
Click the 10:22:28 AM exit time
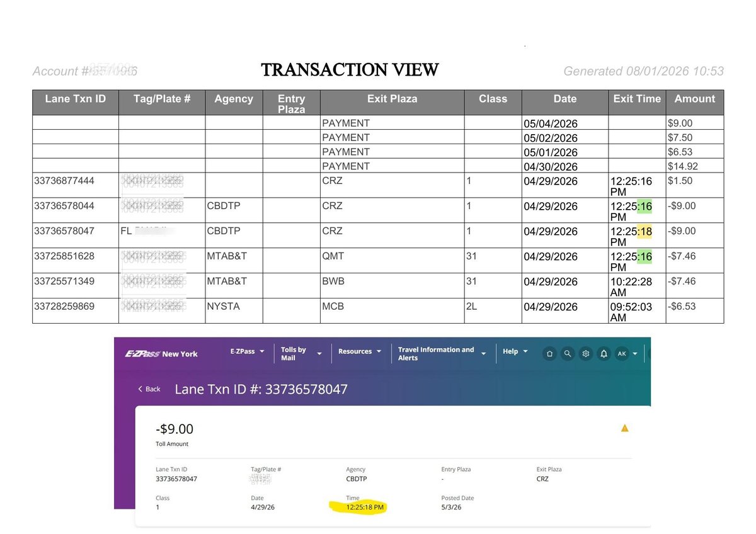(631, 287)
